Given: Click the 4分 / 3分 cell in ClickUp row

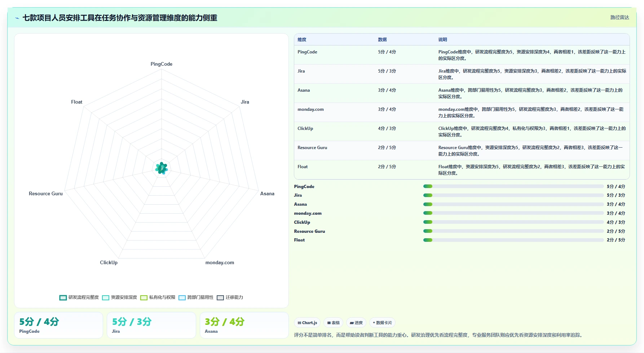Looking at the screenshot, I should pos(387,128).
